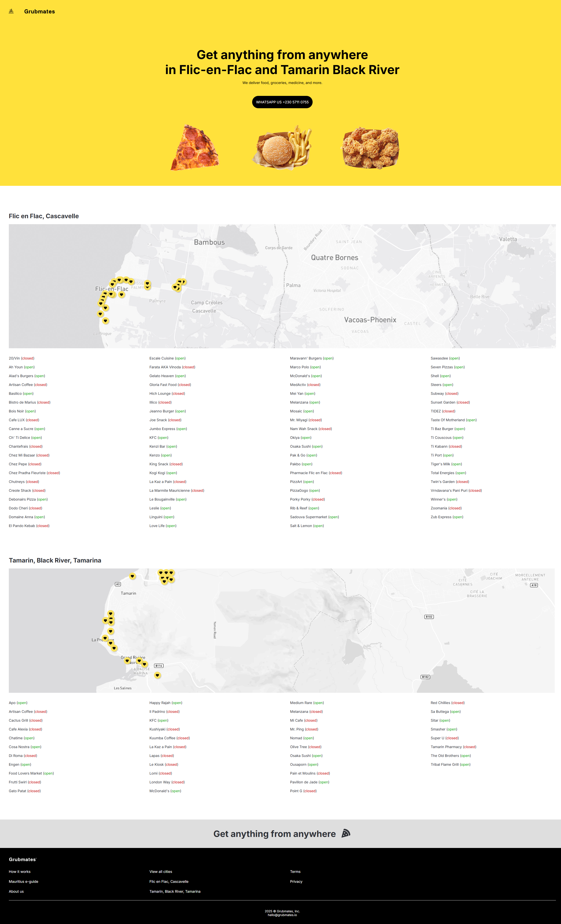Open Medium Rare listing
The width and height of the screenshot is (561, 924).
[307, 703]
